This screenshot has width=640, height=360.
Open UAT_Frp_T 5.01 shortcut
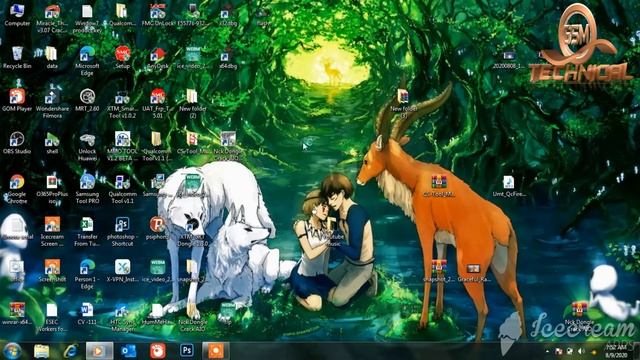[158, 104]
